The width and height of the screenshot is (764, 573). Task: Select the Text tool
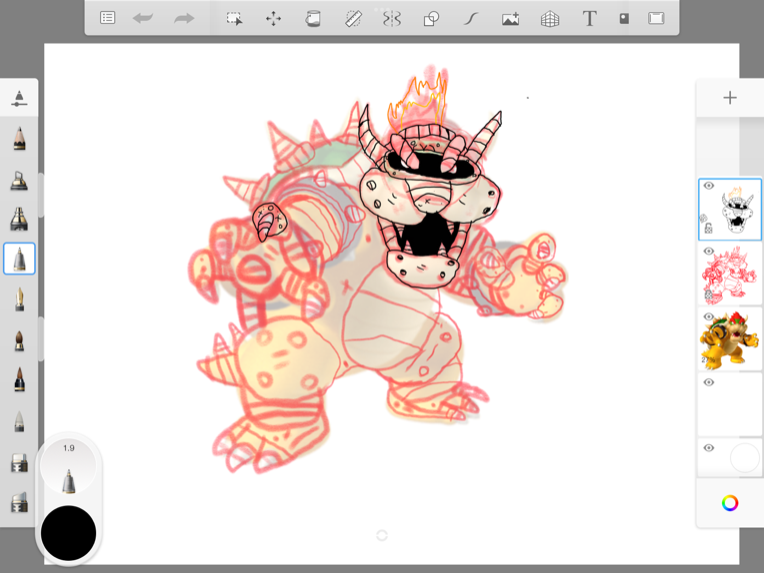point(589,19)
